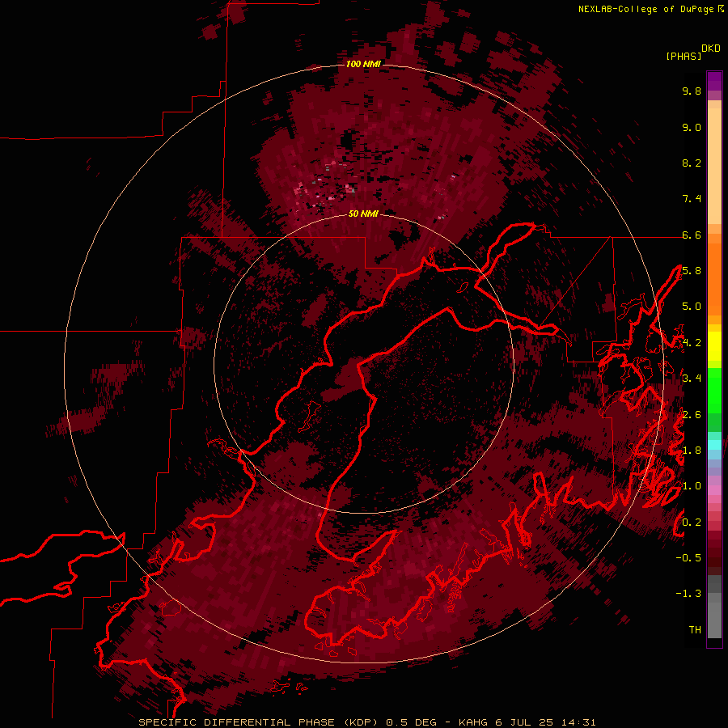Click the 3.4 scale value
This screenshot has height=728, width=728.
pyautogui.click(x=692, y=379)
